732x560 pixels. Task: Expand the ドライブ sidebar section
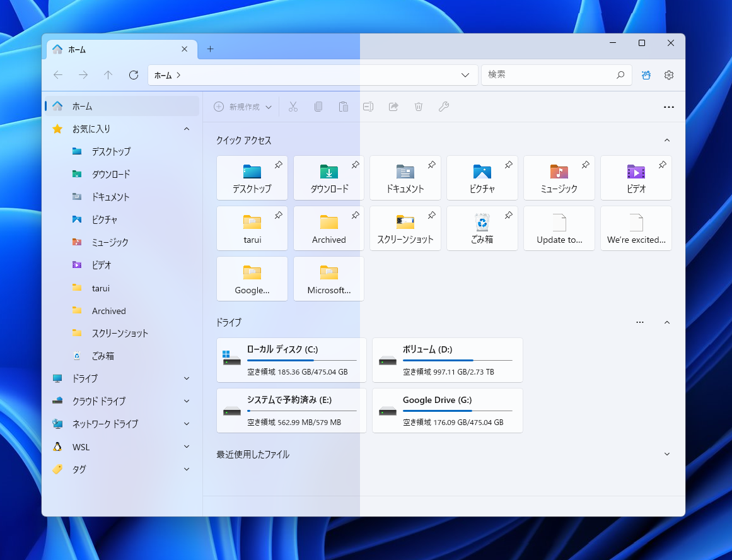point(187,378)
